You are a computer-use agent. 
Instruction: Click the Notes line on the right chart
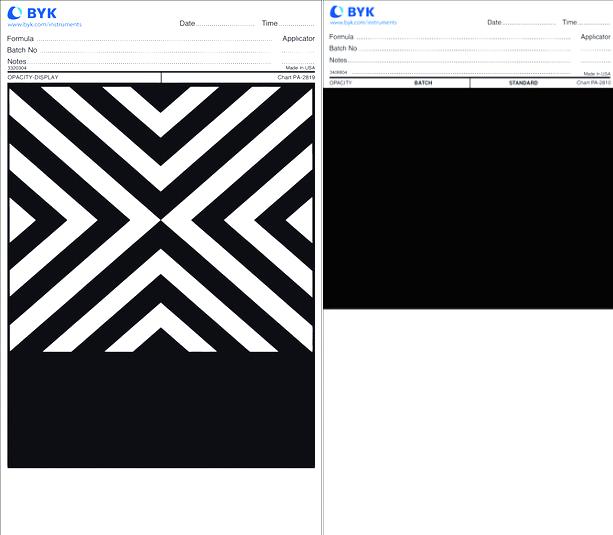coord(450,60)
